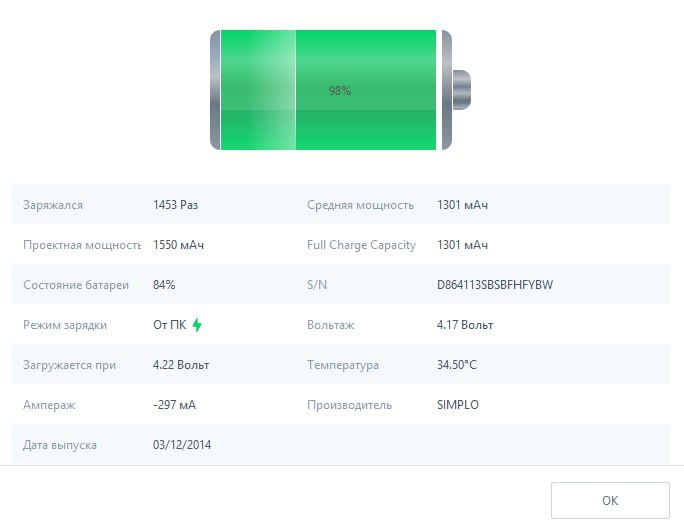684x531 pixels.
Task: Select the 'Температура' label
Action: [343, 365]
